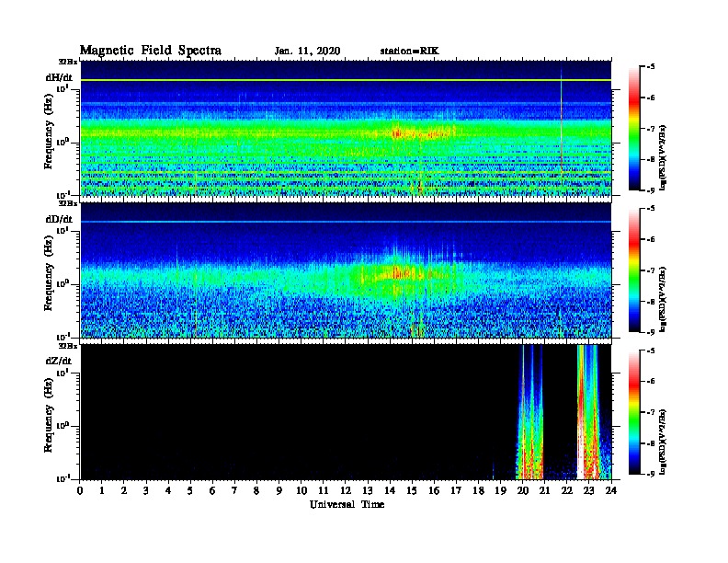Click the "station=RIK" label

[x=409, y=52]
